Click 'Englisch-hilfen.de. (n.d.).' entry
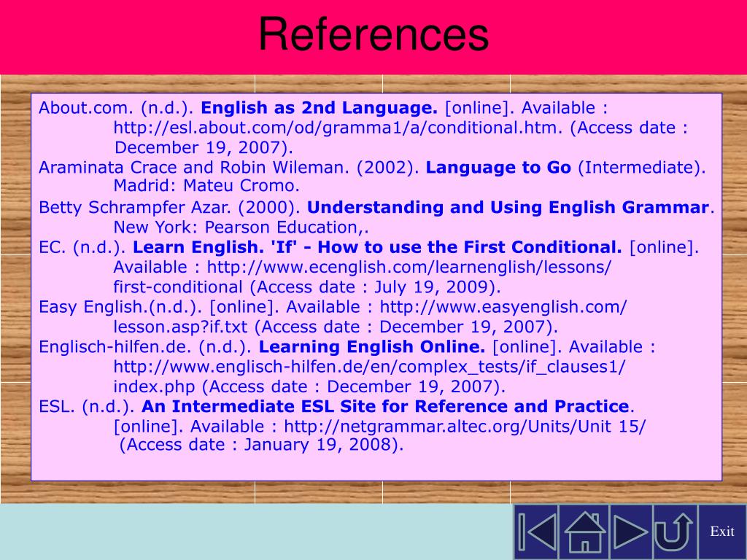Screen dimensions: 747x560 (x=145, y=347)
